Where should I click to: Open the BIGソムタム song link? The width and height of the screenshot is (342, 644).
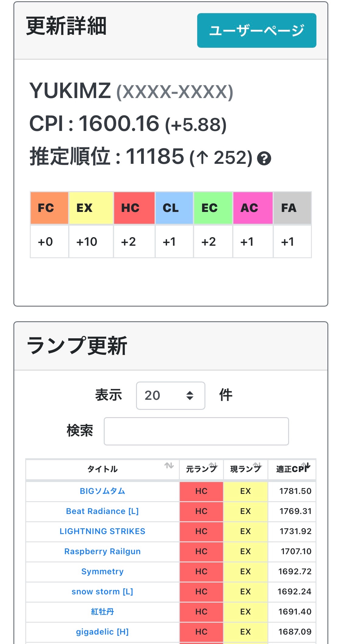click(x=102, y=491)
